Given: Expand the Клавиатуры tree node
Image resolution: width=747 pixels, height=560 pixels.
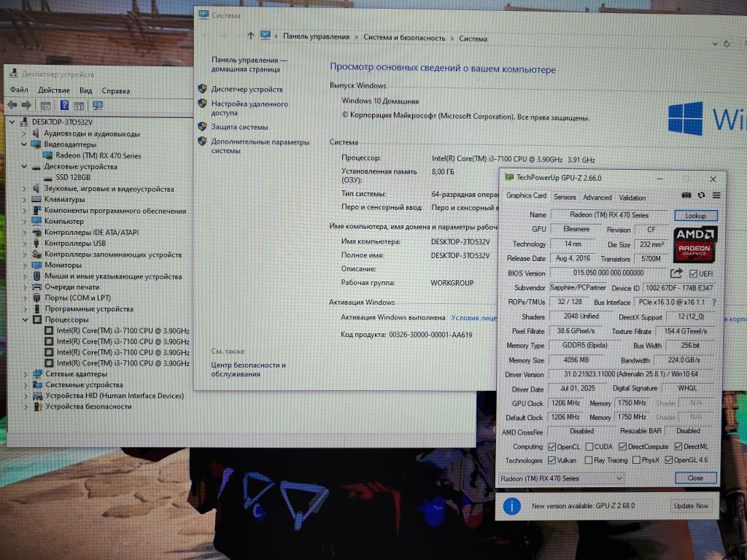Looking at the screenshot, I should point(24,200).
